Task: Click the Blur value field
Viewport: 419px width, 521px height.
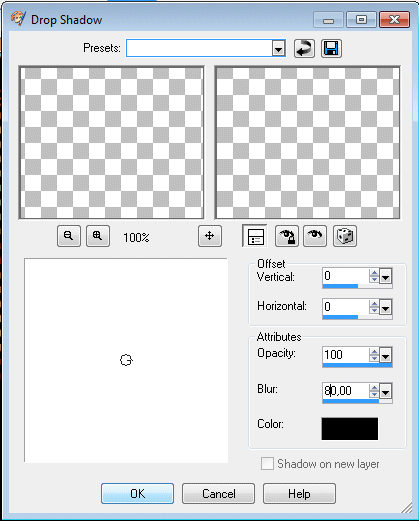Action: tap(346, 391)
